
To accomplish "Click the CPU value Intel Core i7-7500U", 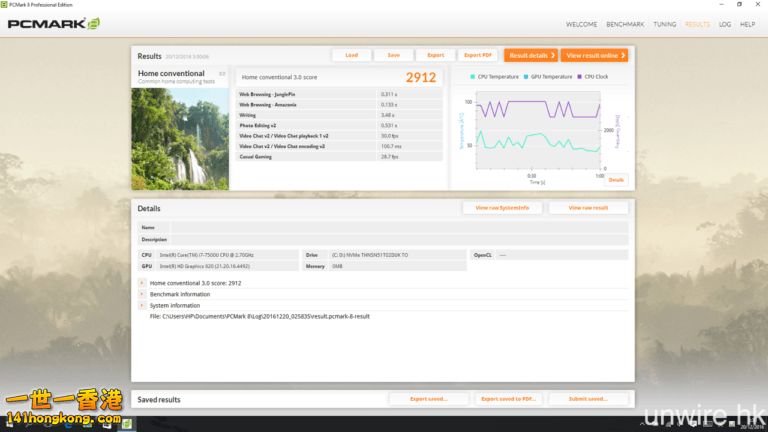I will 207,255.
